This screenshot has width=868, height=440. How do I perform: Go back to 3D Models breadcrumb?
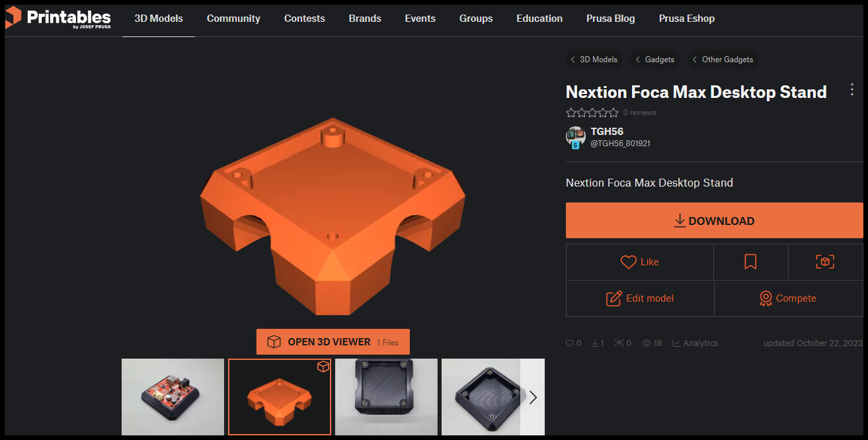pyautogui.click(x=593, y=60)
